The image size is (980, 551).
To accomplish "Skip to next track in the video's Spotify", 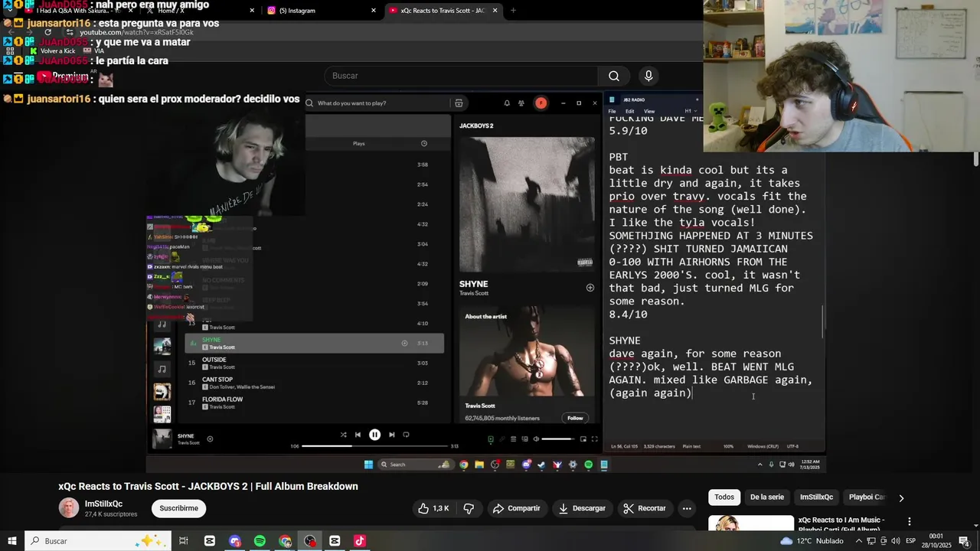I will click(x=391, y=435).
